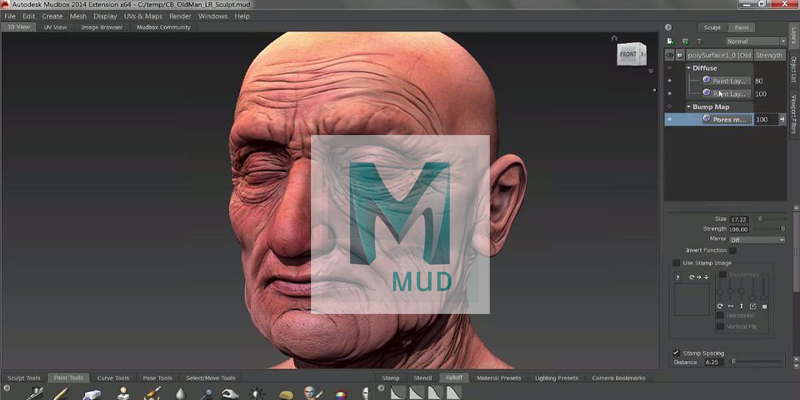
Task: Click the stamp rotate icon above preview
Action: (x=692, y=278)
